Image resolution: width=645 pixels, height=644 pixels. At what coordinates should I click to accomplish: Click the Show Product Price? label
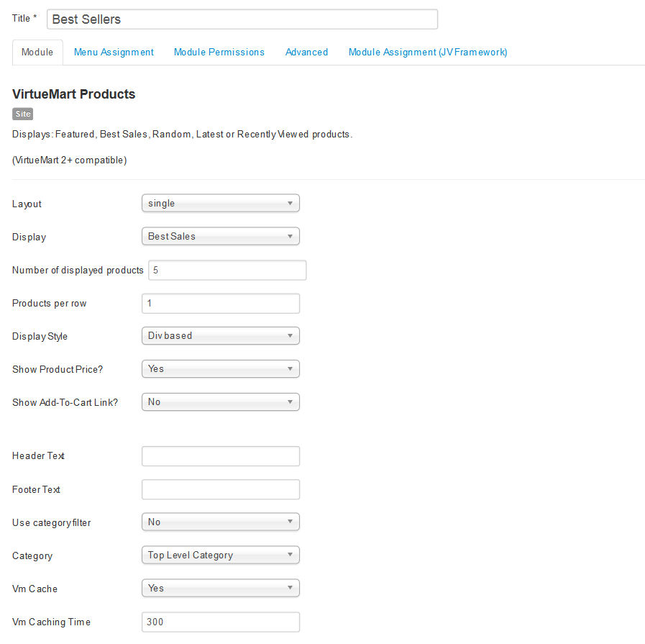[58, 370]
